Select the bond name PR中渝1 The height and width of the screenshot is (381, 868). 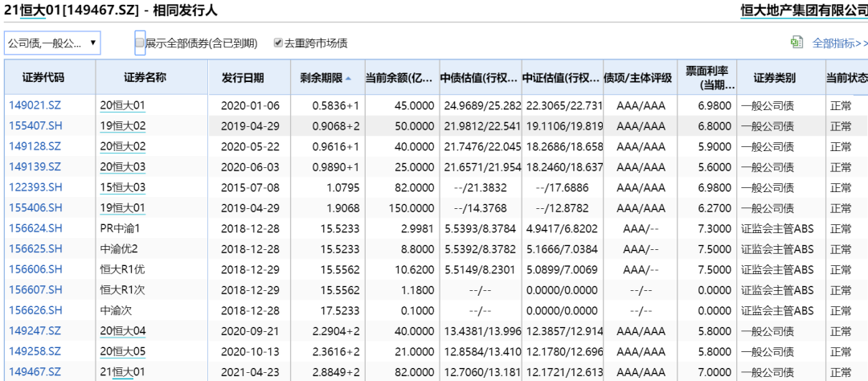pyautogui.click(x=121, y=229)
